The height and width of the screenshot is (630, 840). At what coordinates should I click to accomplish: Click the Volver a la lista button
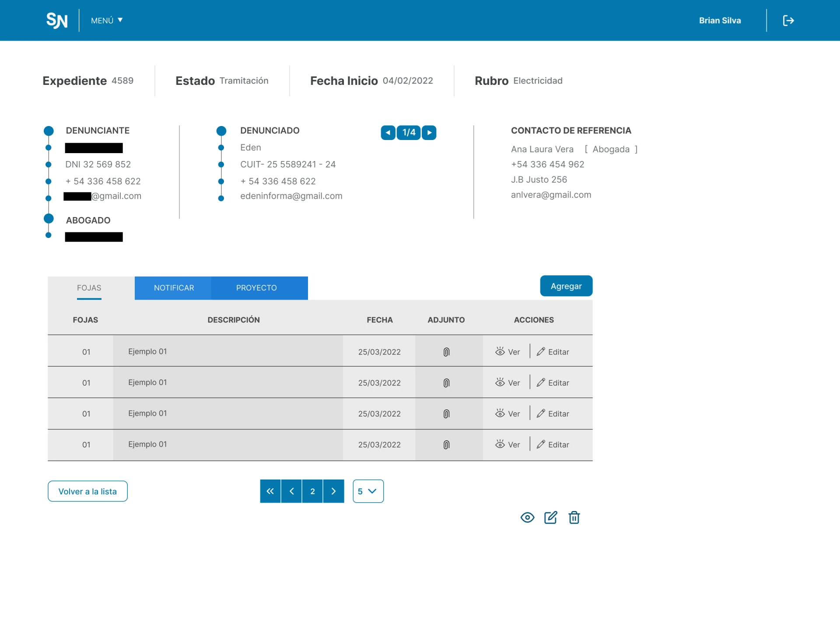87,491
